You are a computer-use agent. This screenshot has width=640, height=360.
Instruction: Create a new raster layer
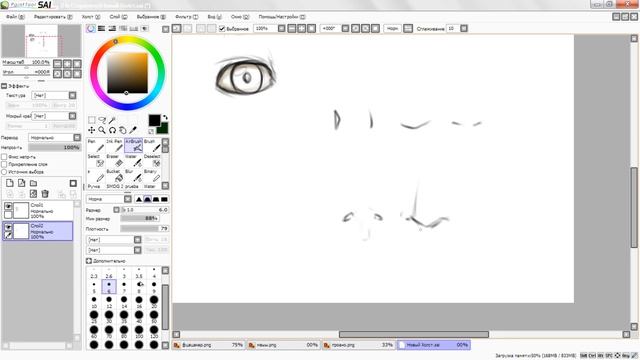[x=10, y=183]
